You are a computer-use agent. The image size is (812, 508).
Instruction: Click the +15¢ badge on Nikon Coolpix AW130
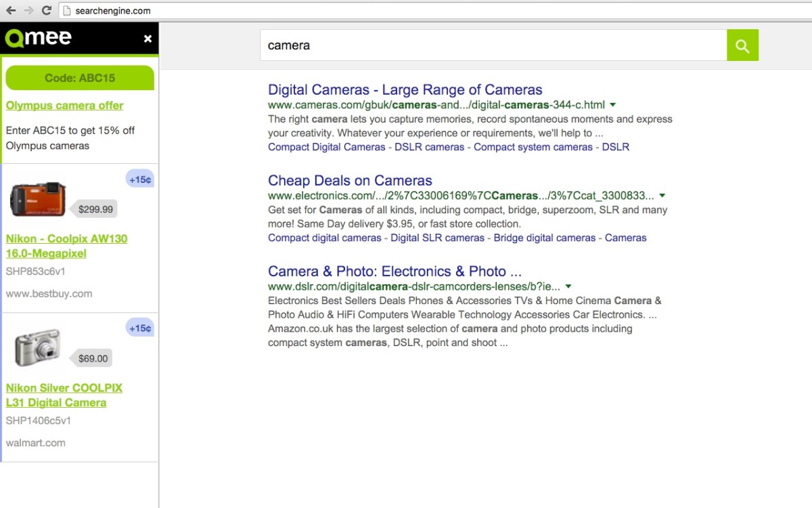coord(140,179)
